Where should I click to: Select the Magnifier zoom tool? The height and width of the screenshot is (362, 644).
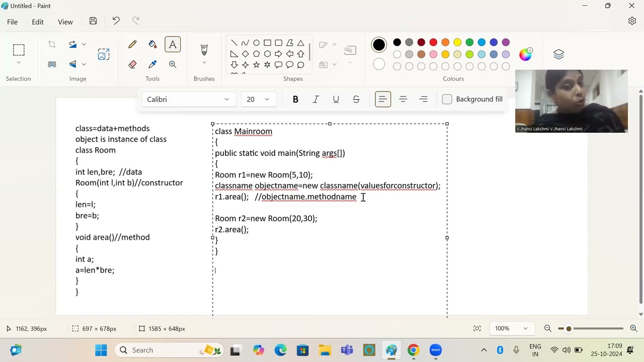pos(173,64)
